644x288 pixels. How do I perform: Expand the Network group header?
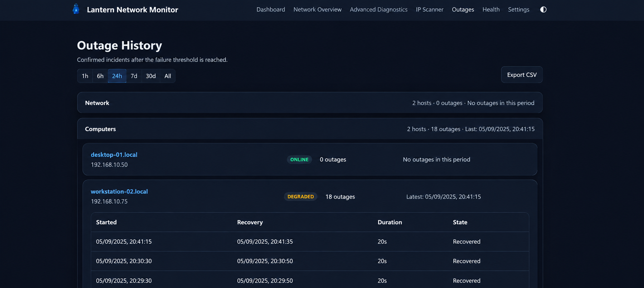(310, 103)
